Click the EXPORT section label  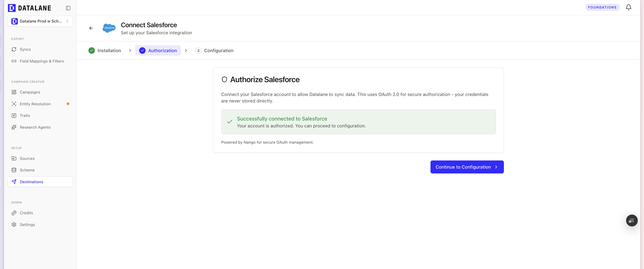point(17,39)
